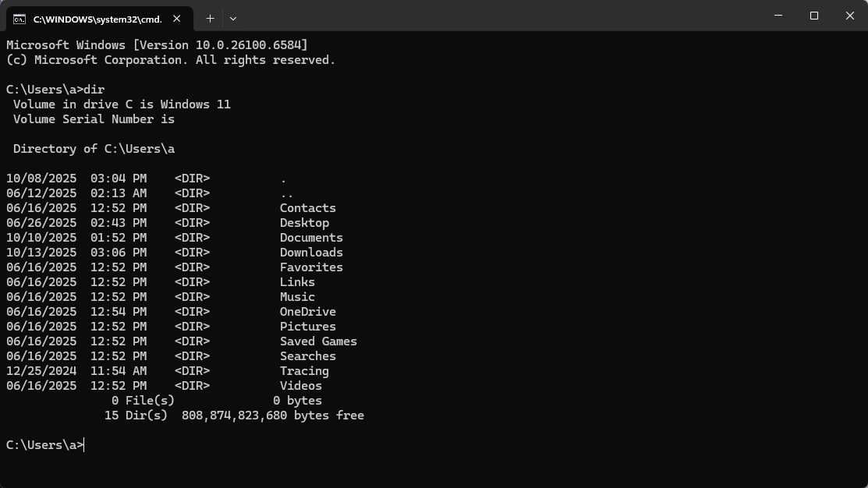Open the new tab dropdown chevron
Image resolution: width=868 pixels, height=488 pixels.
tap(232, 17)
